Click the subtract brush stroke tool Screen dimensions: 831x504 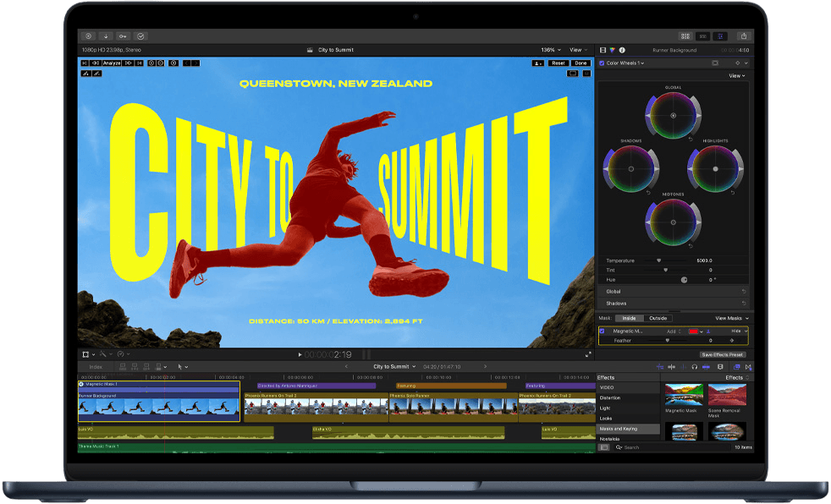click(x=96, y=74)
